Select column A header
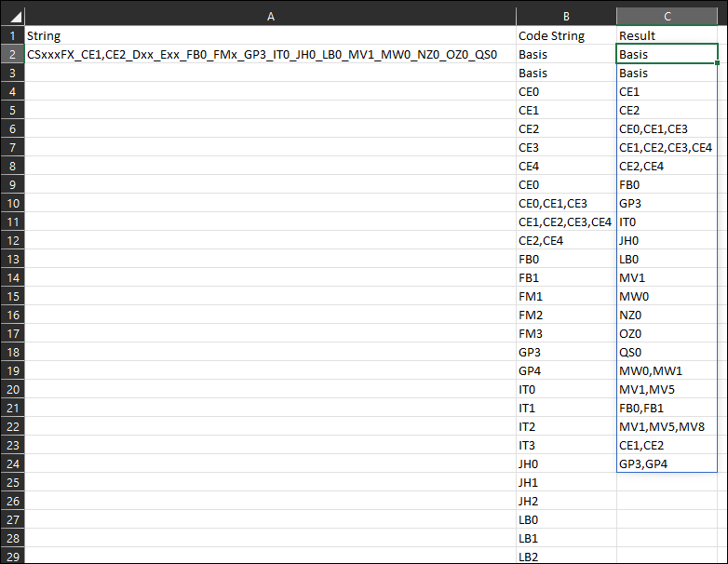 click(x=270, y=17)
